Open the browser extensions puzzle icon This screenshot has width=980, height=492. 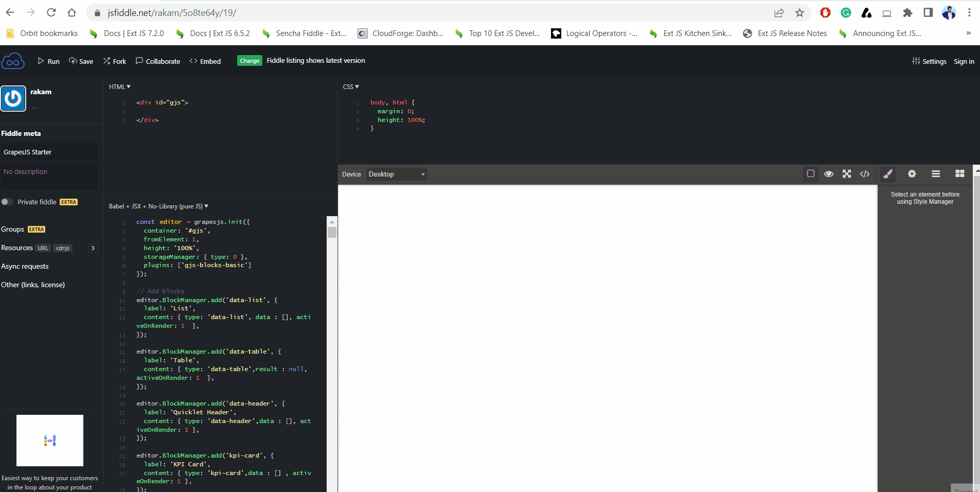(x=907, y=13)
